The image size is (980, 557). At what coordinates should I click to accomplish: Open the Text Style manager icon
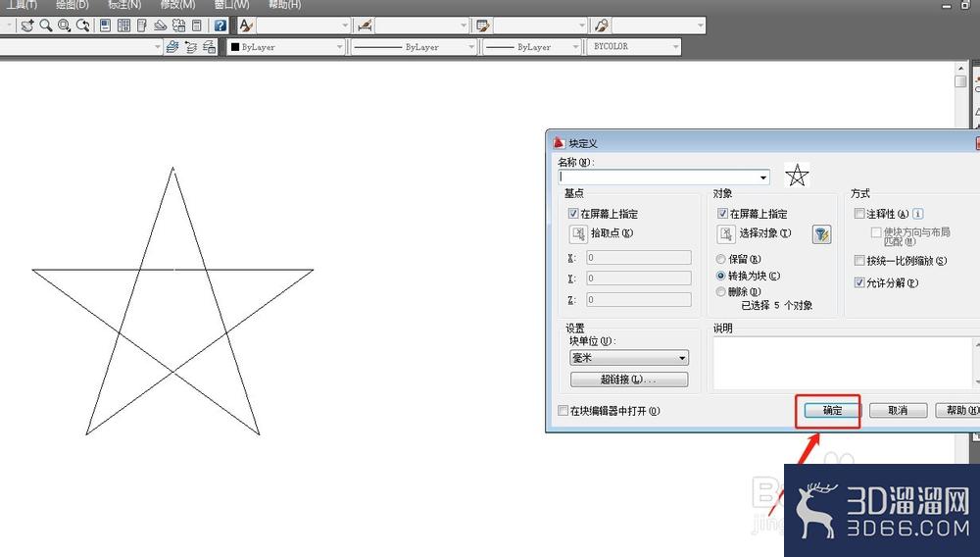click(x=246, y=25)
